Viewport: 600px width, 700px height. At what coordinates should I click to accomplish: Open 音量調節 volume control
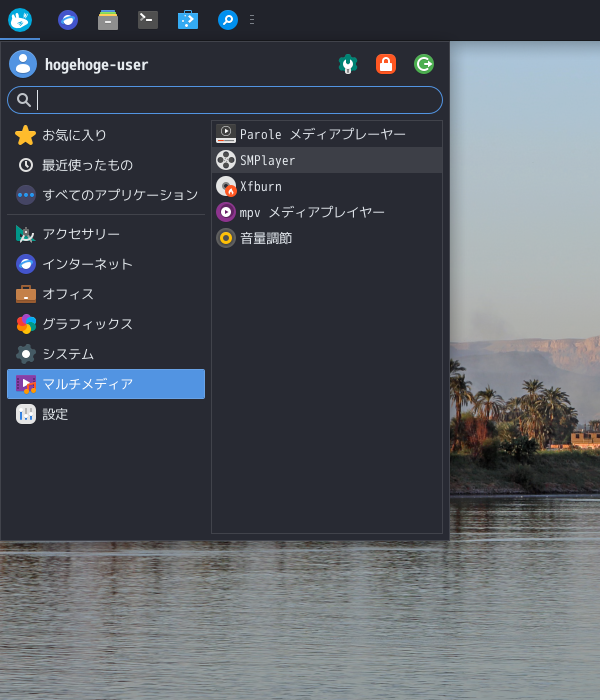tap(327, 238)
